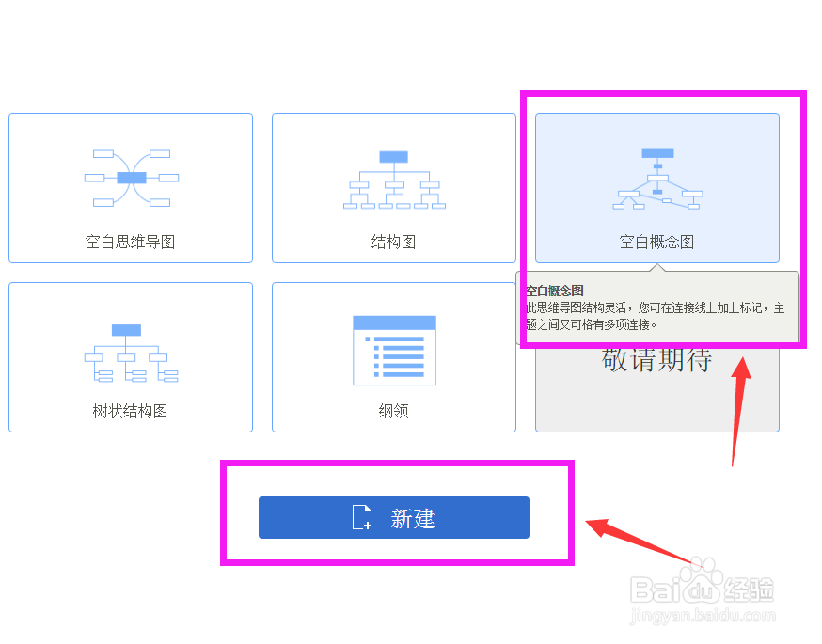Click the new document icon inside 新建 button
The image size is (822, 644).
pos(361,517)
